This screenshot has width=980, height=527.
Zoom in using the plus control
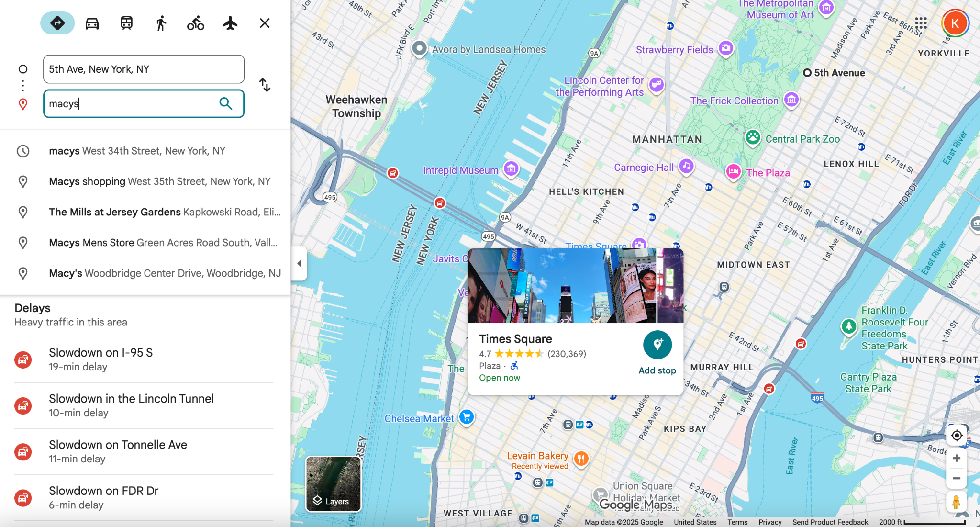957,458
